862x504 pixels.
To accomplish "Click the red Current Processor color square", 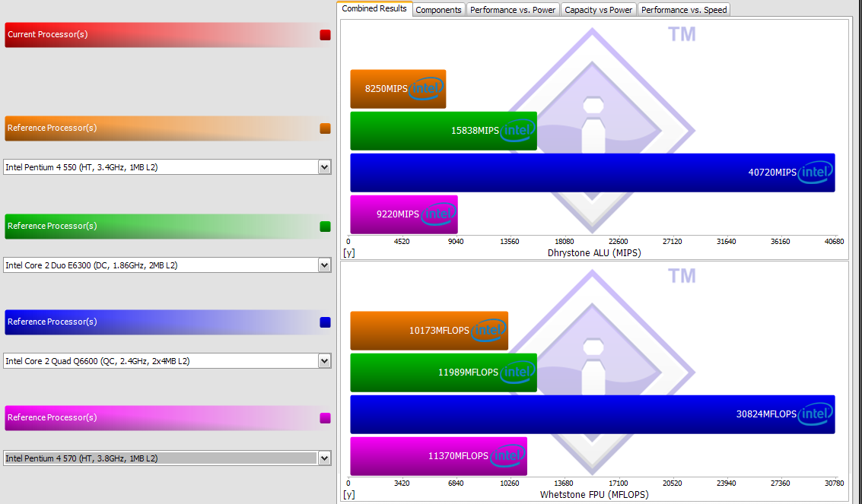I will (325, 35).
